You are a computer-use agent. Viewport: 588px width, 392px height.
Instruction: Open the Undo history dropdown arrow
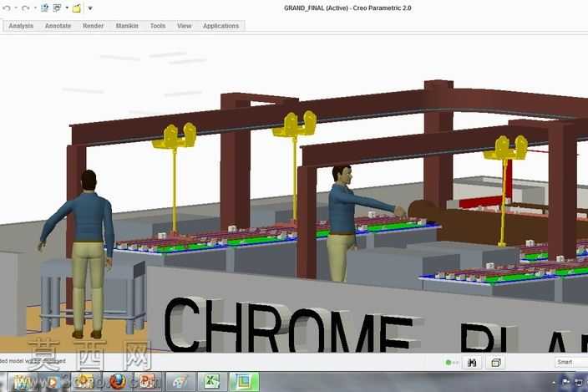click(x=16, y=8)
